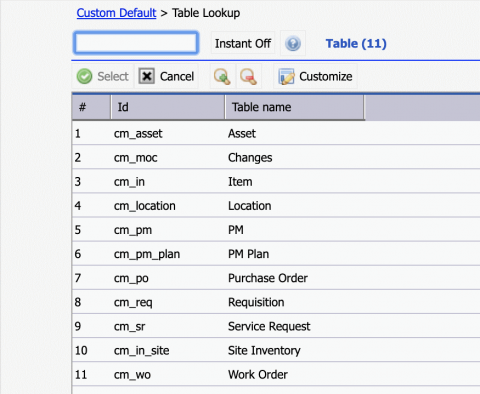This screenshot has width=480, height=394.
Task: Select the Purchase Order row
Action: coord(276,278)
